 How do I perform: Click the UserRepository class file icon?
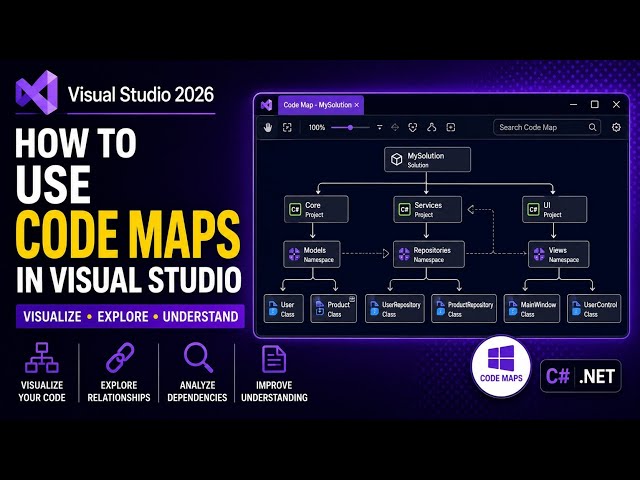[374, 308]
